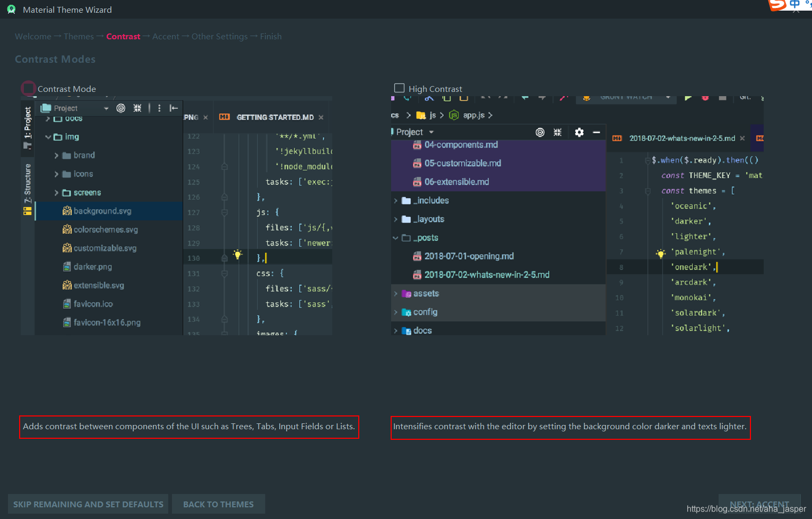
Task: Enable the Contrast Mode checkbox
Action: tap(28, 88)
